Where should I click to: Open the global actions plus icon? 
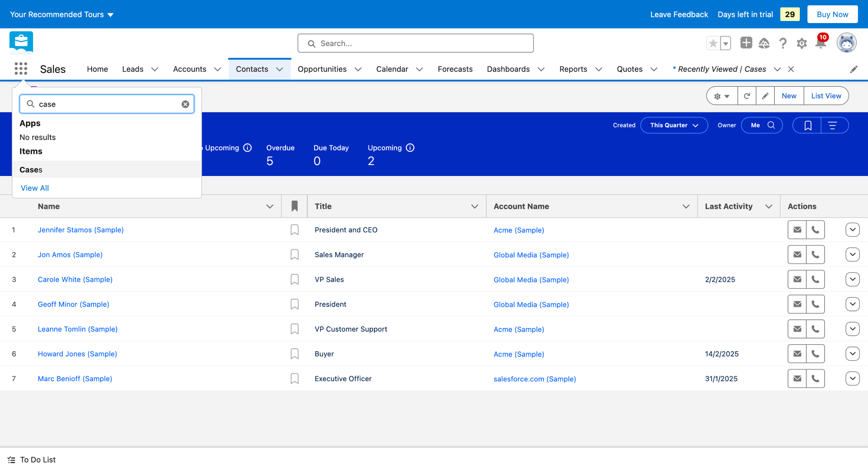click(x=746, y=43)
